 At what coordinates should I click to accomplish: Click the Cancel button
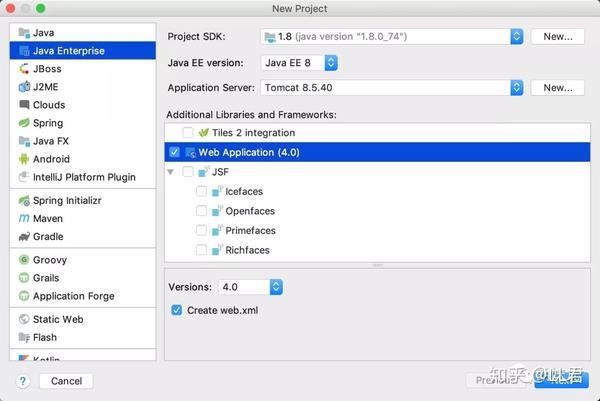point(66,381)
